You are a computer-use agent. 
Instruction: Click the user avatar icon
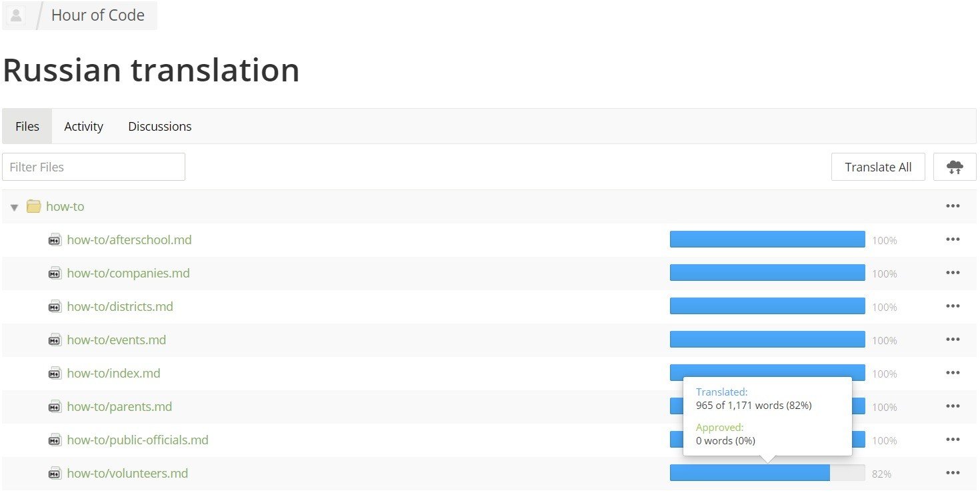[x=17, y=16]
